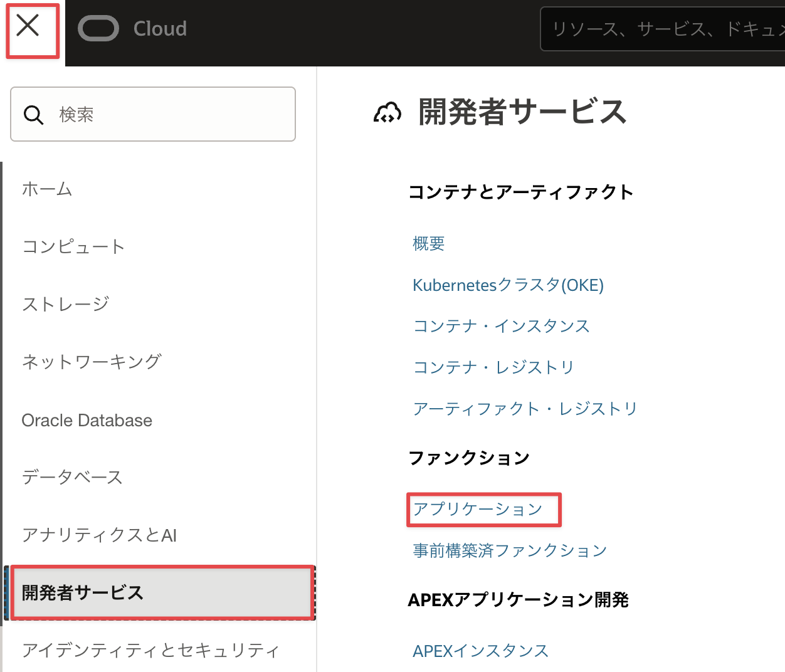Click the 開発者サービス cloud code icon
Screen dimensions: 785x672
click(387, 113)
